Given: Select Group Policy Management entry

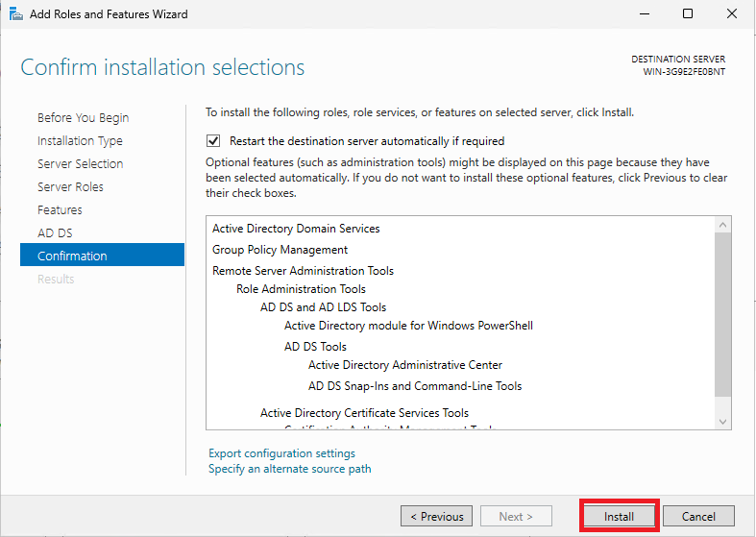Looking at the screenshot, I should (280, 250).
